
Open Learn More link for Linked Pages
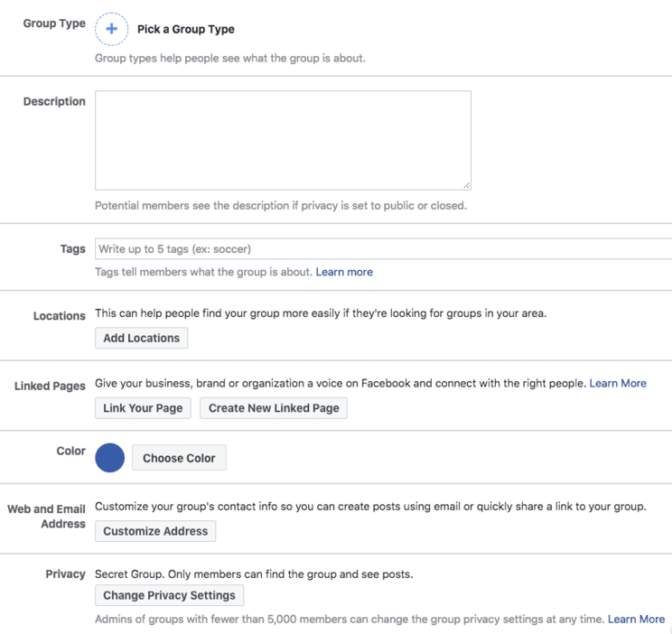point(618,384)
